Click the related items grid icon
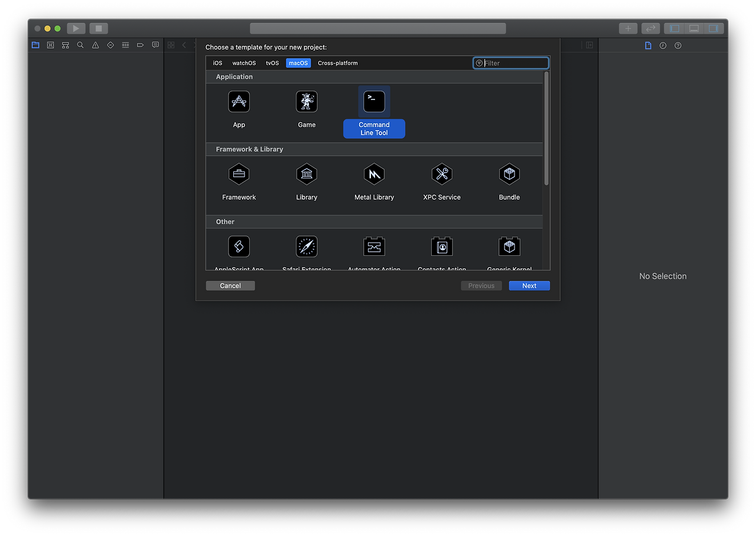The image size is (756, 536). click(171, 45)
